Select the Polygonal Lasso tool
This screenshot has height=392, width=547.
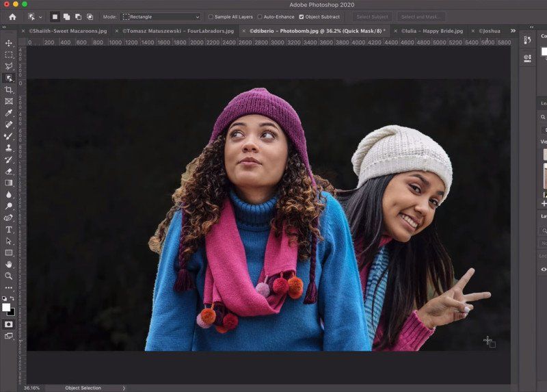point(9,66)
